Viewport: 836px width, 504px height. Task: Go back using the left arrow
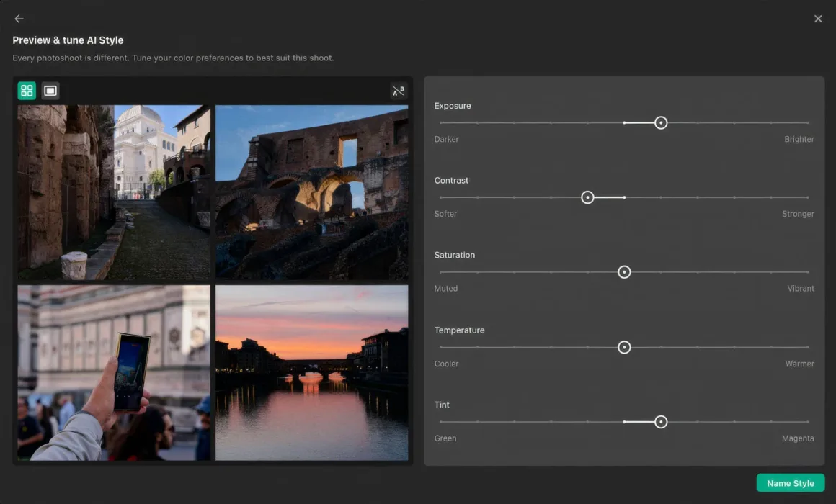(x=19, y=19)
